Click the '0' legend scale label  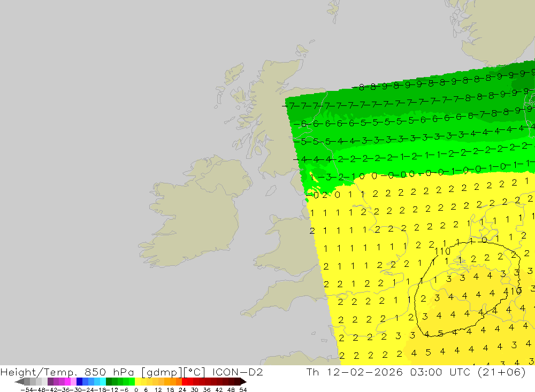(x=136, y=390)
